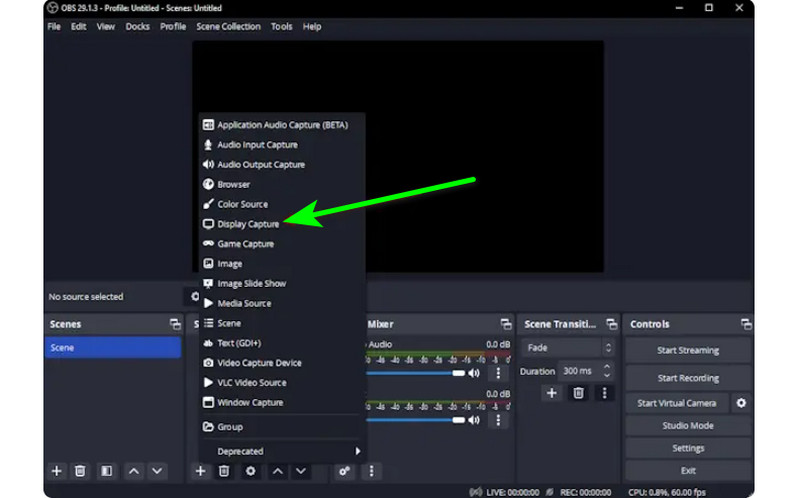Viewport: 800px width, 498px height.
Task: Open the Scene Collection menu
Action: pyautogui.click(x=228, y=27)
